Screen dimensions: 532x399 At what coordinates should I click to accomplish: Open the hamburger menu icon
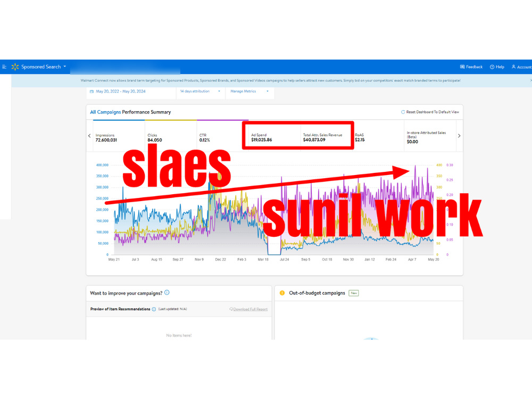point(4,67)
